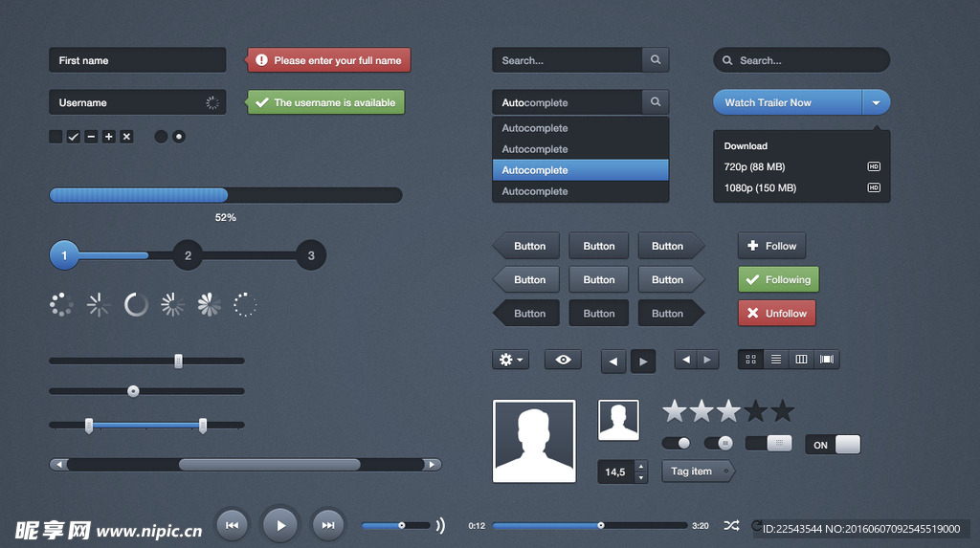This screenshot has height=548, width=980.
Task: Toggle the second round switch with grip knob
Action: [x=719, y=443]
